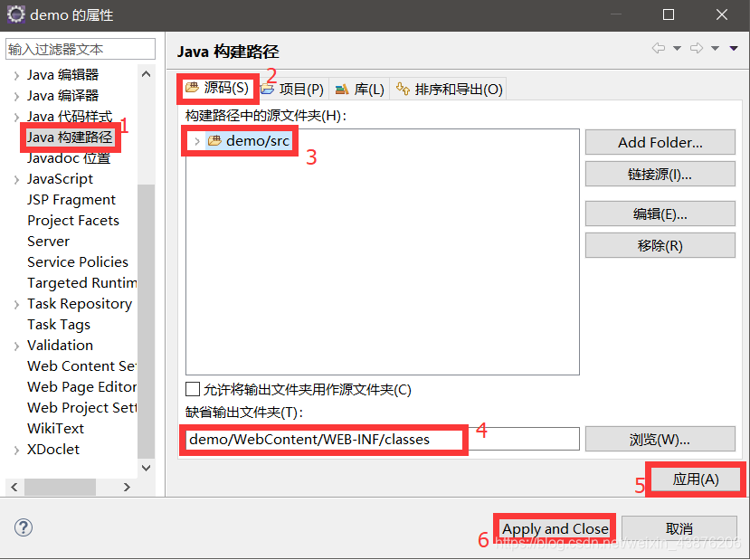
Task: Select JSP Fragment in the tree
Action: pos(71,199)
